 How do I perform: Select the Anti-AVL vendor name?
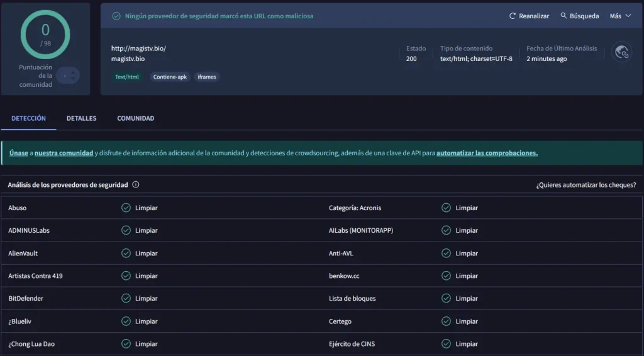(x=341, y=253)
